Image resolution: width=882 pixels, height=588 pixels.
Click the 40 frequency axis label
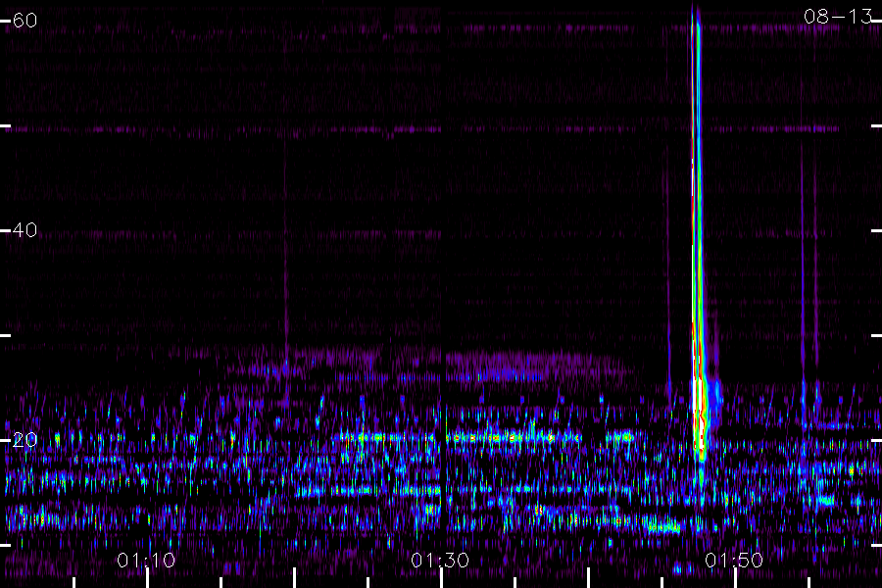[x=24, y=229]
